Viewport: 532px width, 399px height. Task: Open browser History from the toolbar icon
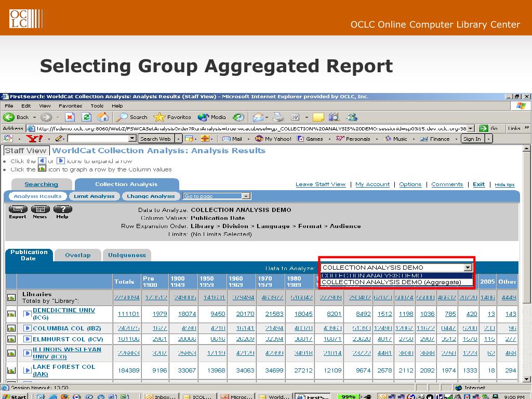pos(238,117)
